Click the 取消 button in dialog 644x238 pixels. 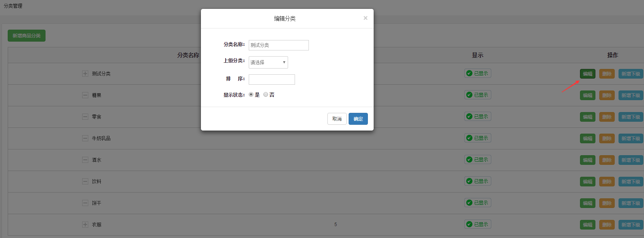coord(337,119)
